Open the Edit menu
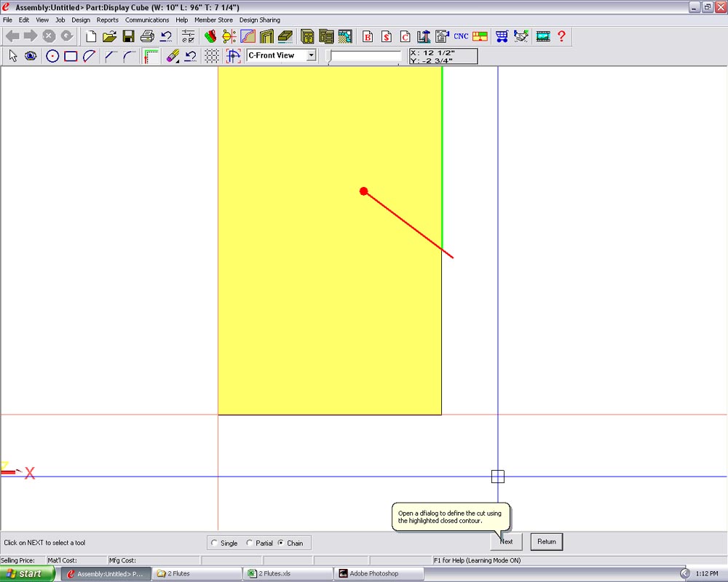Screen dimensions: 728x582 point(24,20)
